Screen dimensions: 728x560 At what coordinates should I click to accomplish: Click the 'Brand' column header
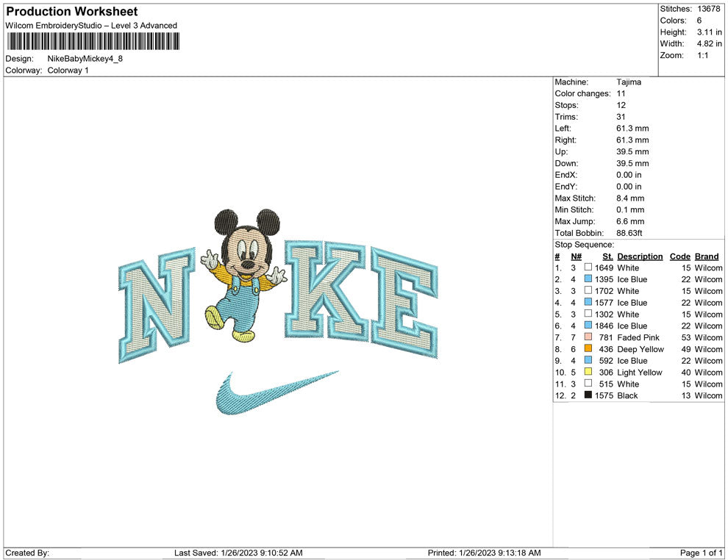(707, 256)
